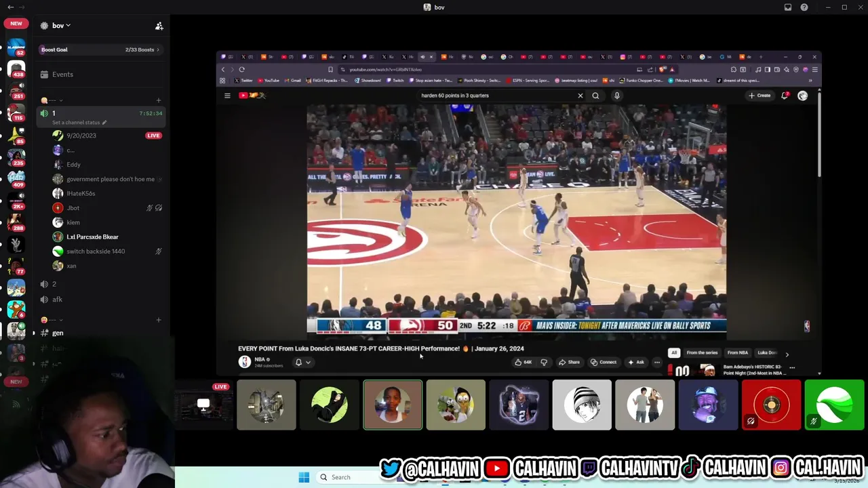The image size is (868, 488).
Task: Open server icon with 2K+ badge
Action: (x=16, y=200)
